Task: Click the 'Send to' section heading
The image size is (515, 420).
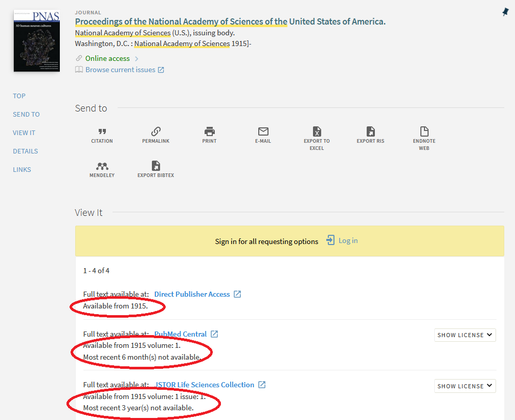Action: [91, 108]
